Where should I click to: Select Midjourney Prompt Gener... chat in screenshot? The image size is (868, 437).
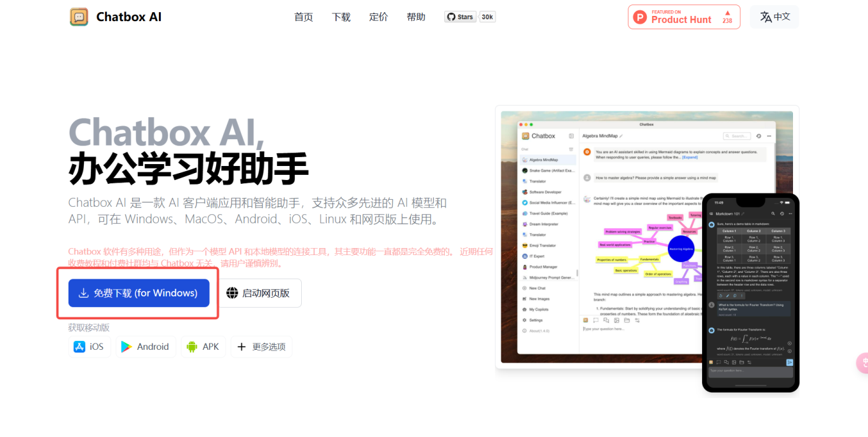tap(548, 277)
